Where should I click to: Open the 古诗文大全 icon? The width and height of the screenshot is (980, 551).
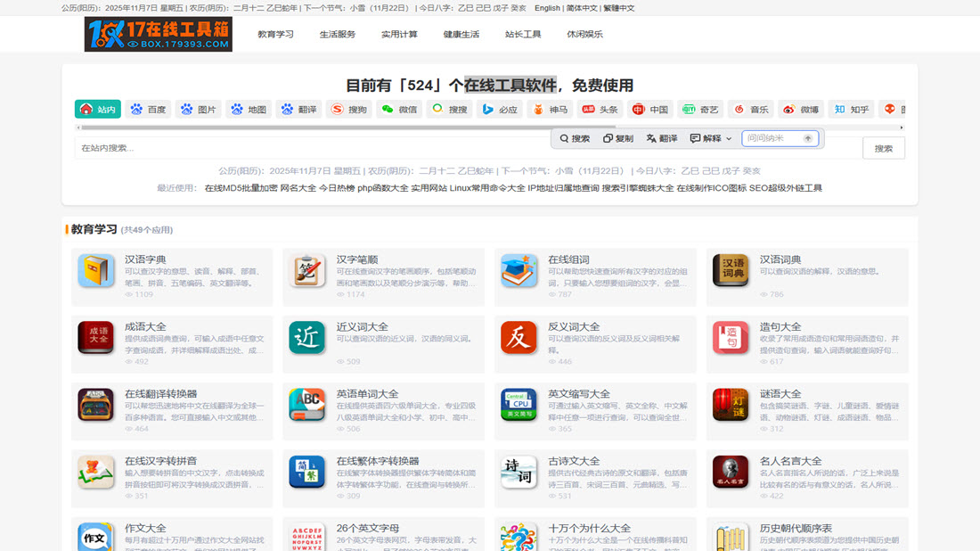pyautogui.click(x=519, y=473)
